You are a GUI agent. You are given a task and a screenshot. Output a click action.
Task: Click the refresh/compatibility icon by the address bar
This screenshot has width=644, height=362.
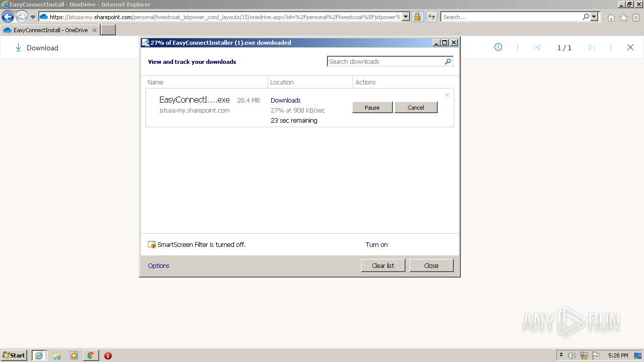432,17
